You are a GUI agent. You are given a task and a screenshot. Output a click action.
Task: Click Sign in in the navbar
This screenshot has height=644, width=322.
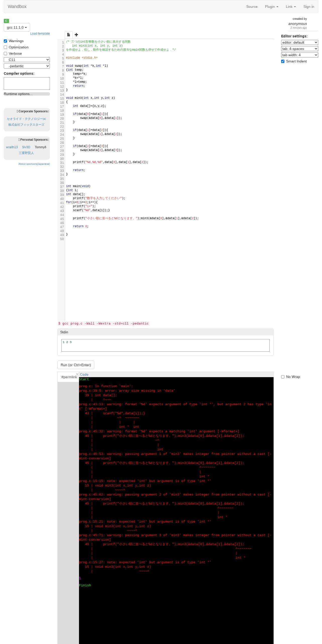309,7
